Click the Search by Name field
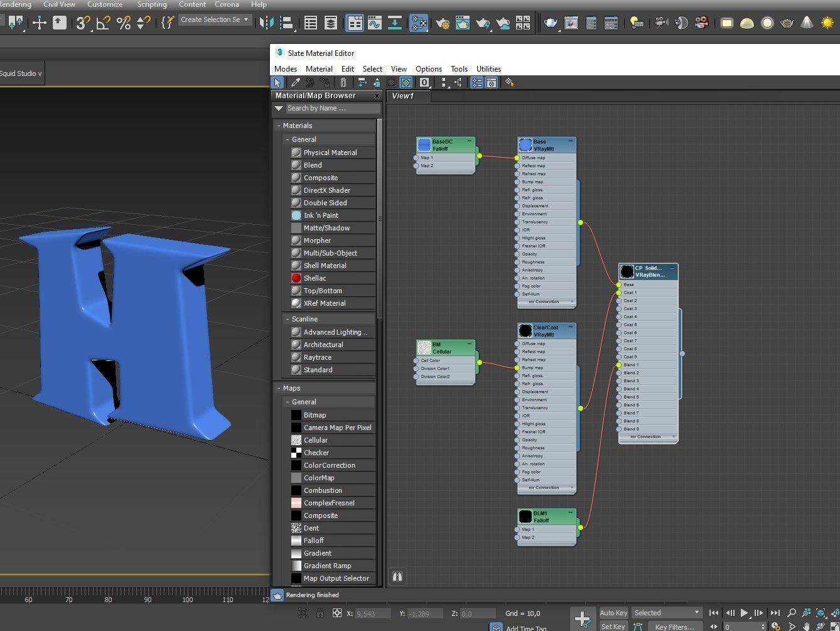This screenshot has height=631, width=840. click(333, 109)
